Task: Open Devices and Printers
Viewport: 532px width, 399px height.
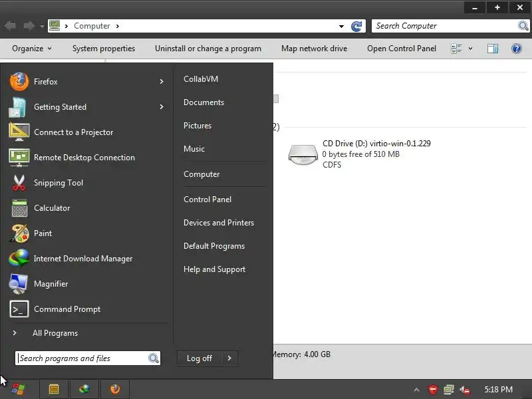Action: pyautogui.click(x=219, y=223)
